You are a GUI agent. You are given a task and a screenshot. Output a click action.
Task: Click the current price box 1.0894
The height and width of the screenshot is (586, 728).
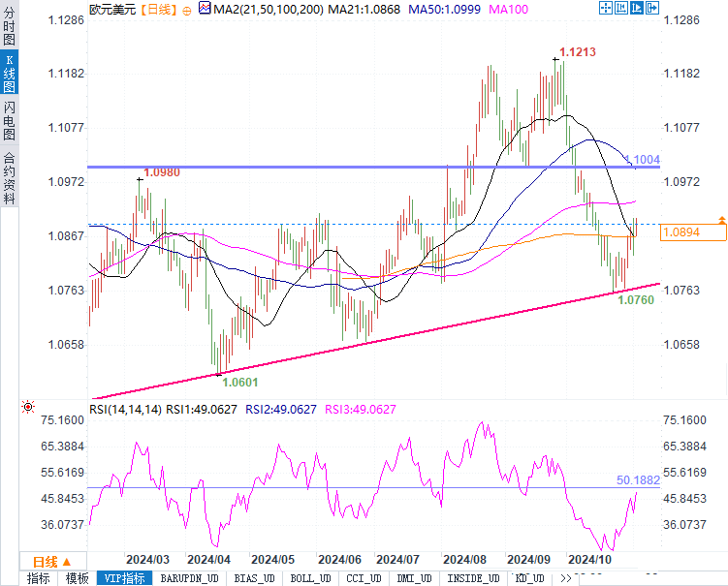(693, 232)
